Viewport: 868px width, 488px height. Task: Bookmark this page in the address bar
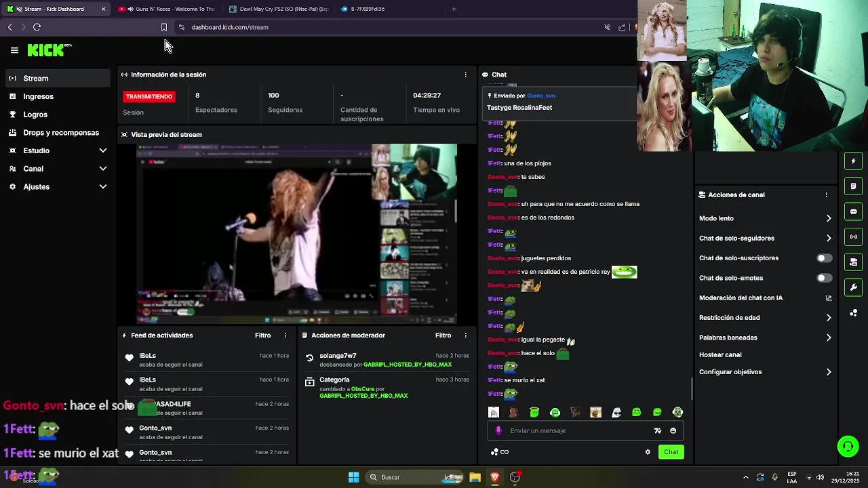click(x=163, y=27)
